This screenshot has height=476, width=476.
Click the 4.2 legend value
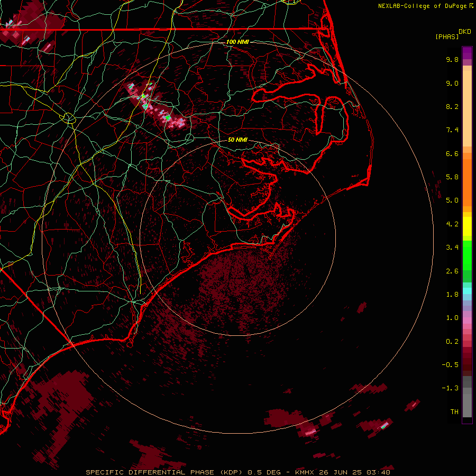[452, 224]
